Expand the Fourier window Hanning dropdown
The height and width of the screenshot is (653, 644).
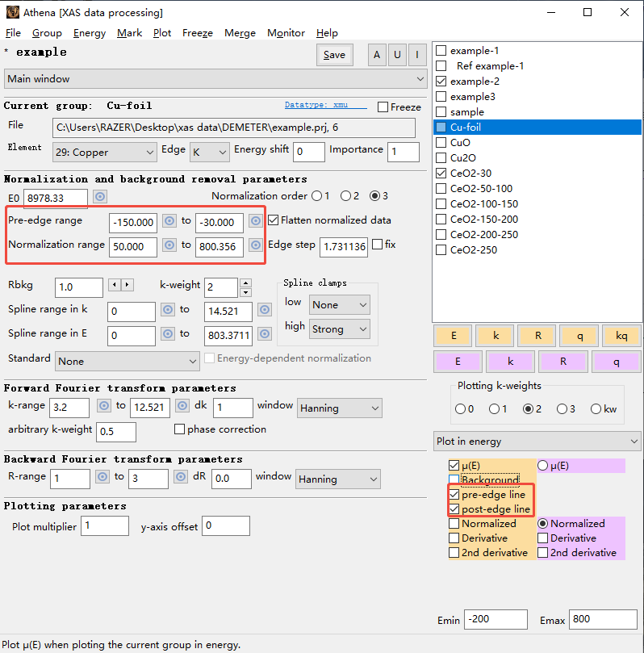click(339, 408)
